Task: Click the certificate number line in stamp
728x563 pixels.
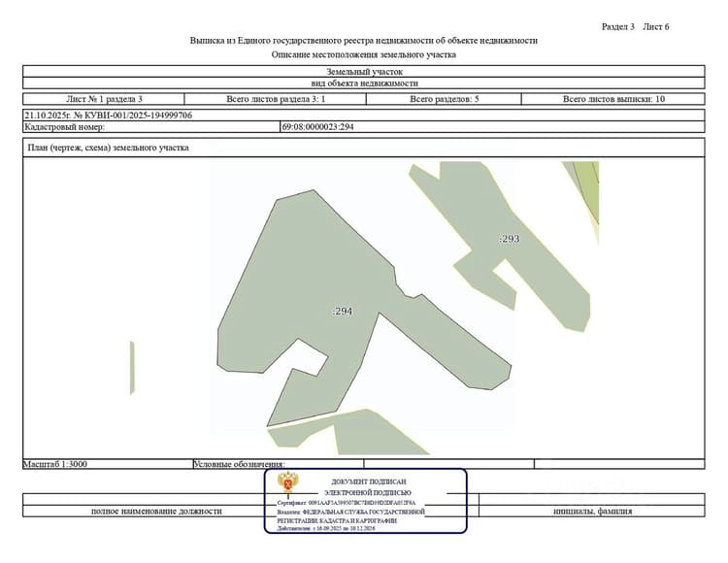Action: 347,503
